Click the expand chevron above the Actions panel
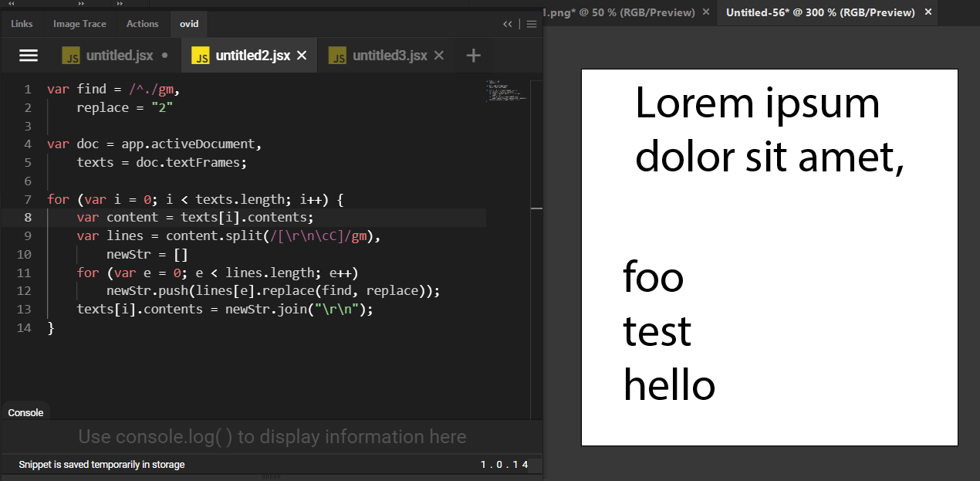Image resolution: width=980 pixels, height=481 pixels. coord(119,4)
